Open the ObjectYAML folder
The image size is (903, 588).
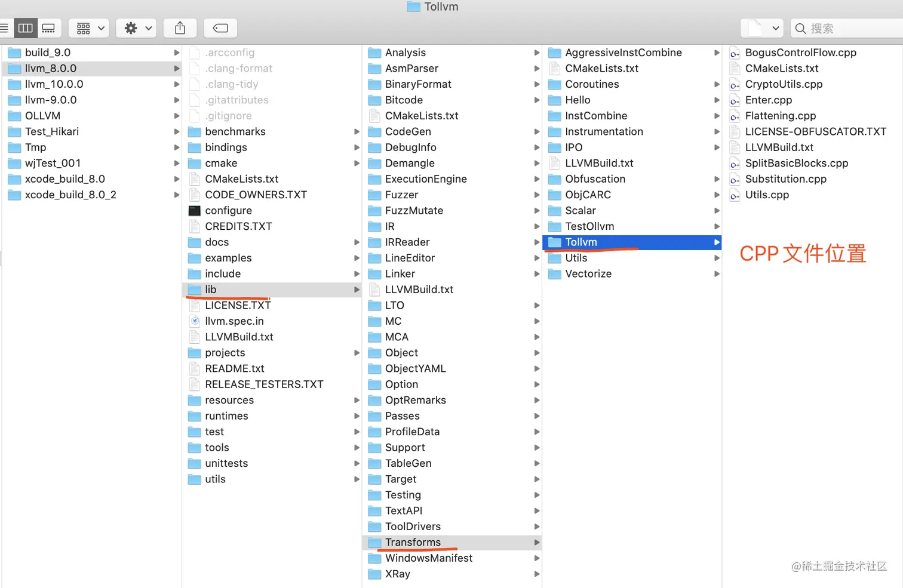[452, 368]
